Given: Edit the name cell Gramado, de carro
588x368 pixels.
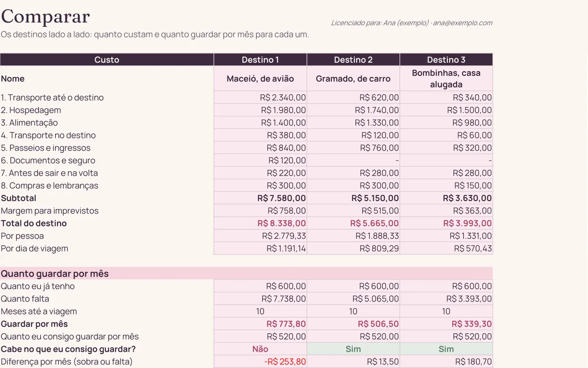Looking at the screenshot, I should 353,79.
